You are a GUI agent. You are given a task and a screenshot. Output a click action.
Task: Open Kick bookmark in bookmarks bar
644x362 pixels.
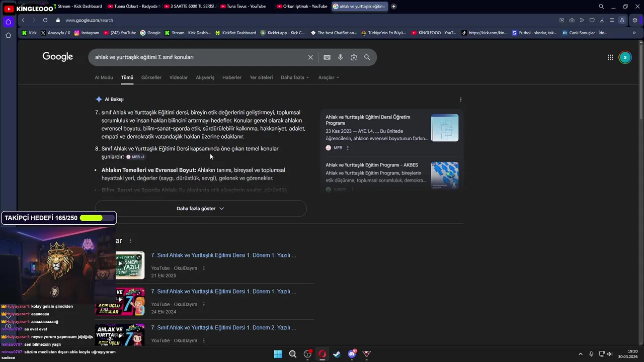[29, 33]
